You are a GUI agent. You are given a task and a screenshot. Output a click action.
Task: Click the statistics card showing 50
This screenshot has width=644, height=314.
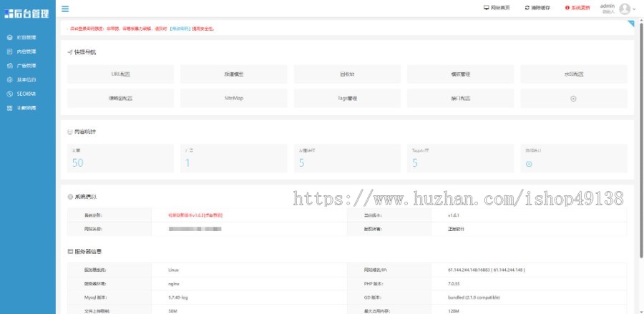[120, 159]
